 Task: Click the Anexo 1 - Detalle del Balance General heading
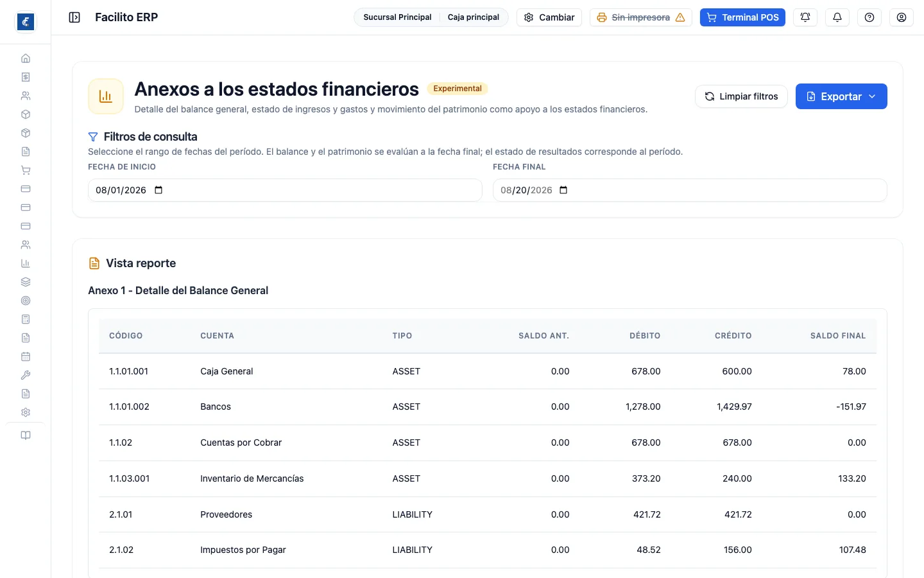[178, 290]
